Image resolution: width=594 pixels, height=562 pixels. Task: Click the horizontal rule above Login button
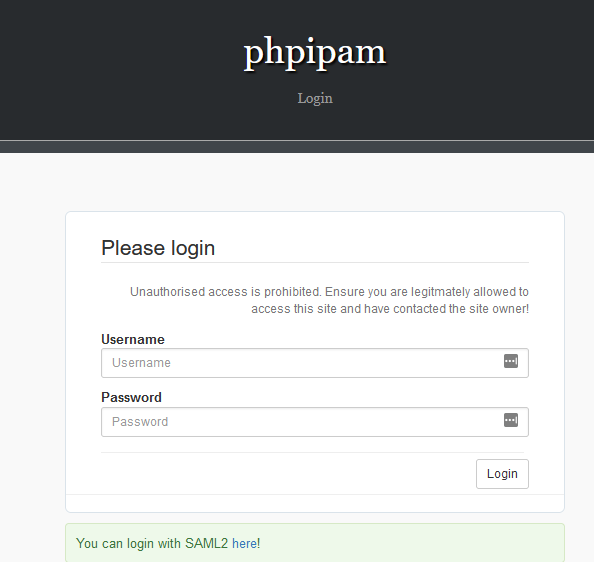point(313,453)
